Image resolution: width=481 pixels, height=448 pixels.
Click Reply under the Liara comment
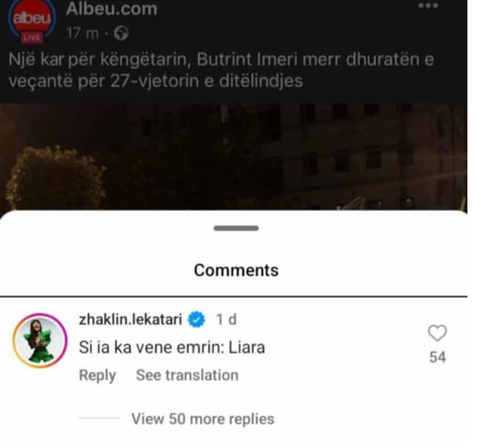point(97,375)
